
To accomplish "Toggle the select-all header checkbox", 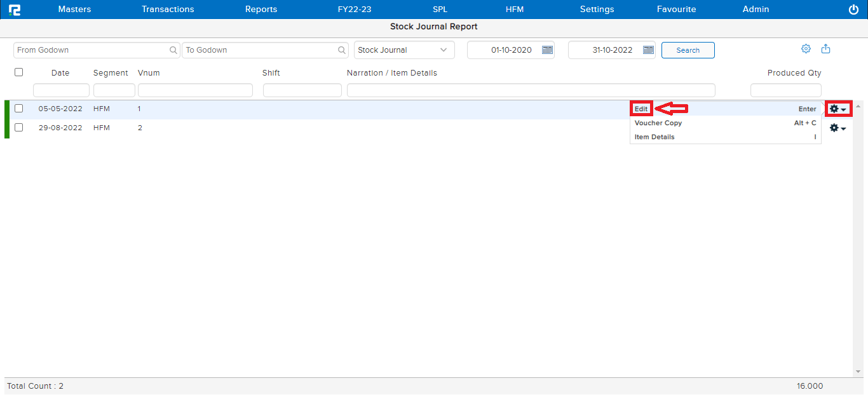I will tap(19, 72).
